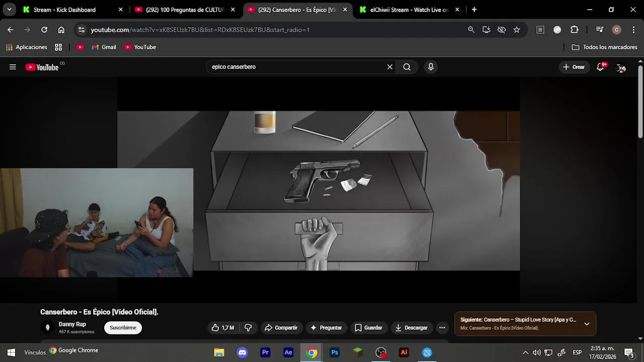
Task: Open the YouTube hamburger guide menu
Action: (x=13, y=67)
